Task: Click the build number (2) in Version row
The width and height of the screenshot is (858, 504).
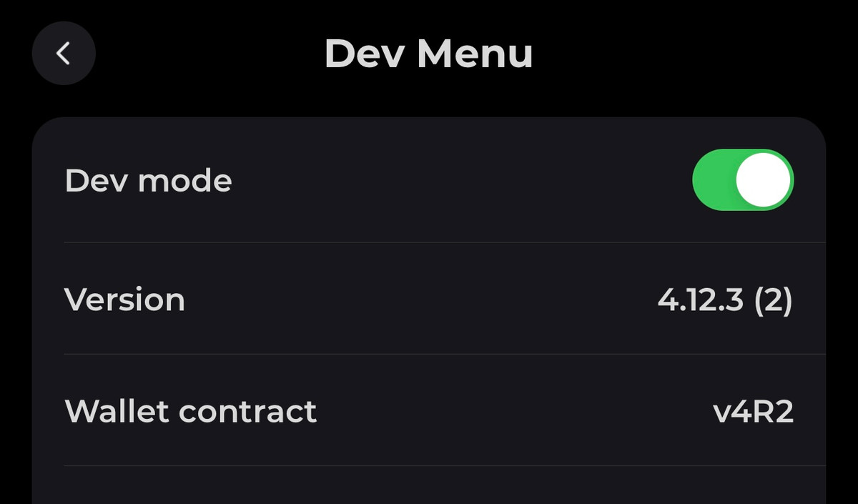Action: pyautogui.click(x=773, y=301)
